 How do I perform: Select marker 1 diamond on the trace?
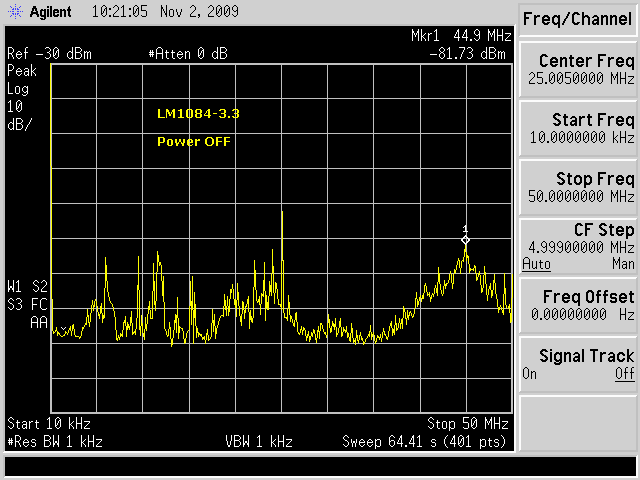click(465, 240)
